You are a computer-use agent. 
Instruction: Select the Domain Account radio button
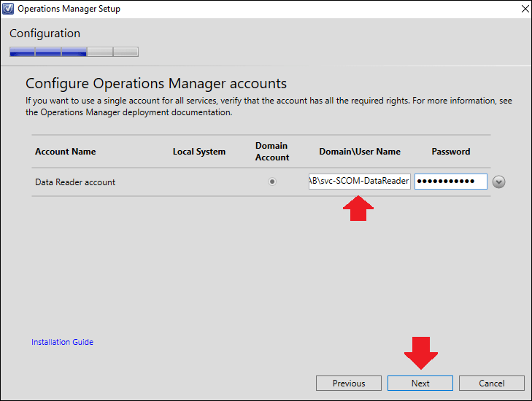coord(272,182)
